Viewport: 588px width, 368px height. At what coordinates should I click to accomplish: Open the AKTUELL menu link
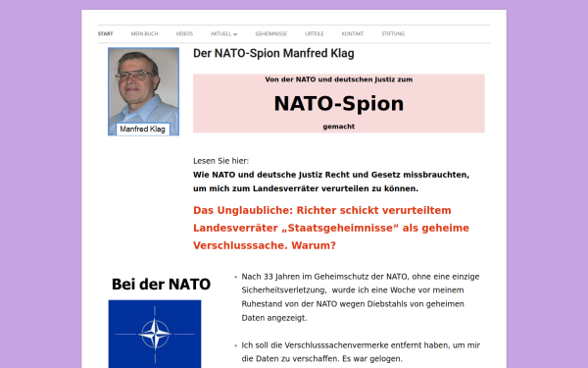pos(220,33)
